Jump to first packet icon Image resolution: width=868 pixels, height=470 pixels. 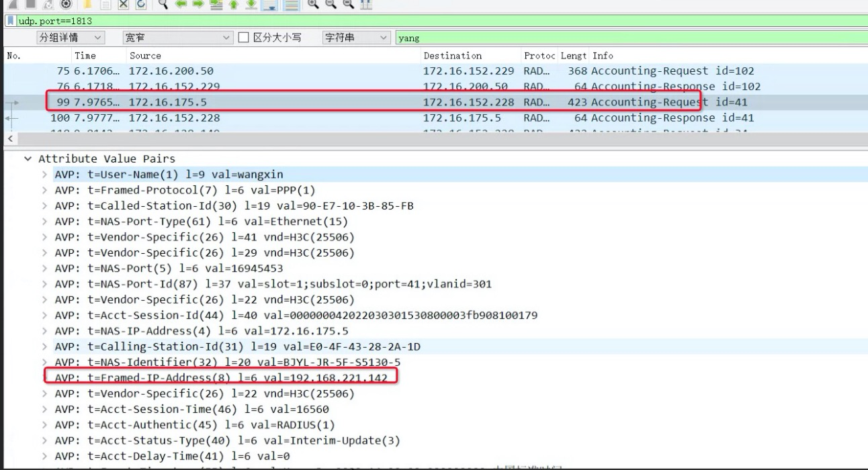click(x=233, y=4)
